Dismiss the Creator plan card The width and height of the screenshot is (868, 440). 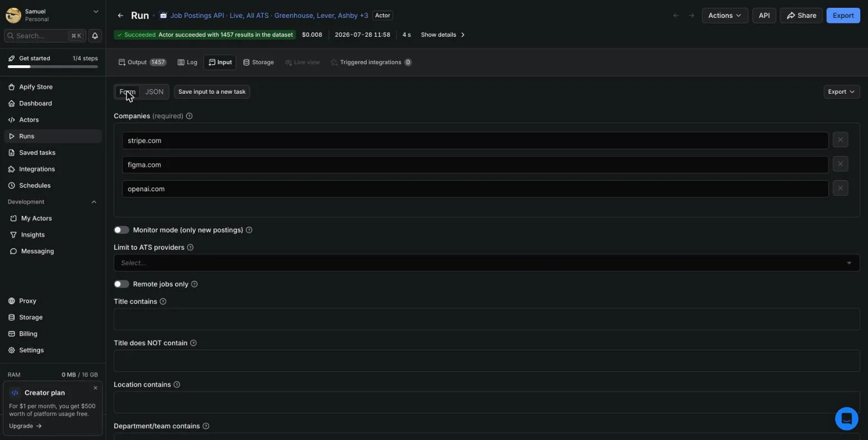(x=95, y=388)
